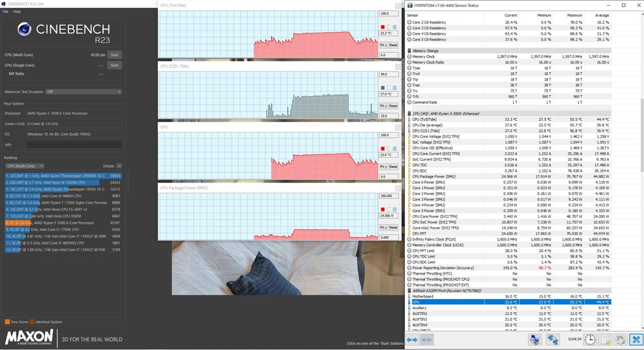Click thermometer icon beside CPU Die (average)

[x=409, y=125]
